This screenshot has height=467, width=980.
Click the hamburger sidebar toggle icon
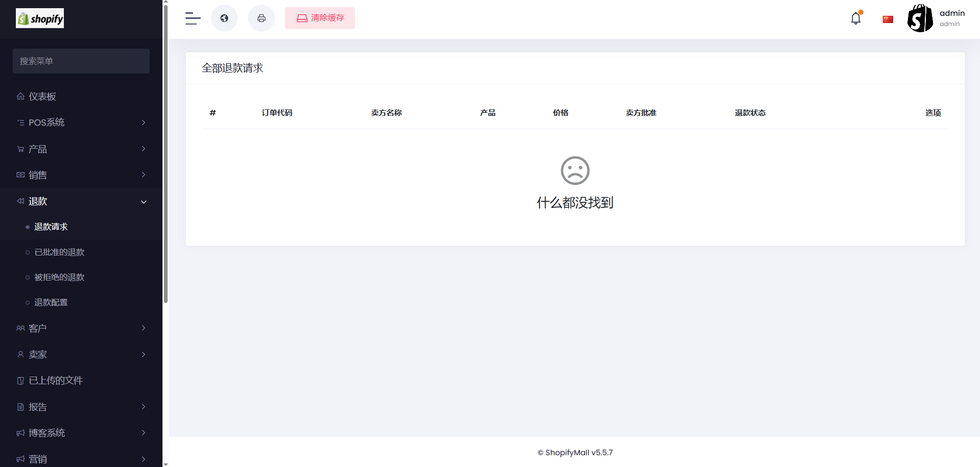193,18
